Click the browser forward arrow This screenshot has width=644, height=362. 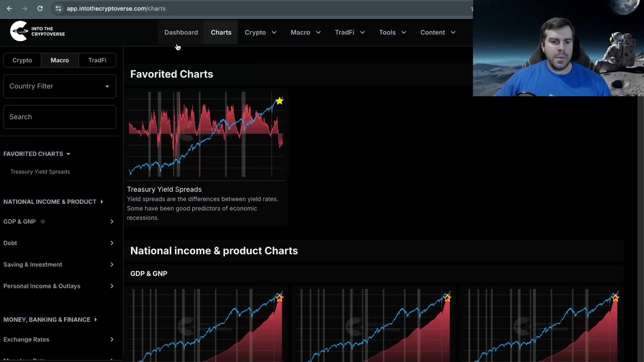coord(25,9)
